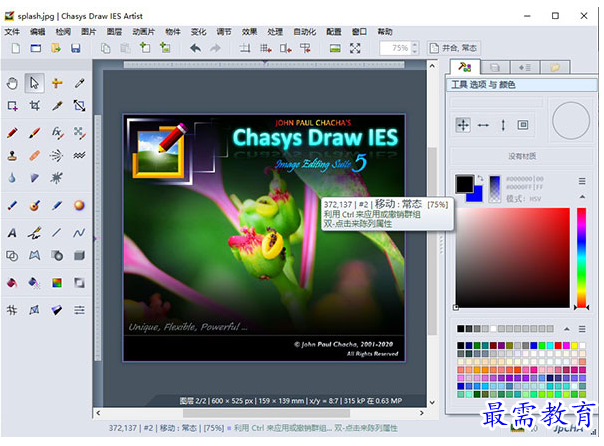
Task: Enable free move direction mode
Action: 463,125
